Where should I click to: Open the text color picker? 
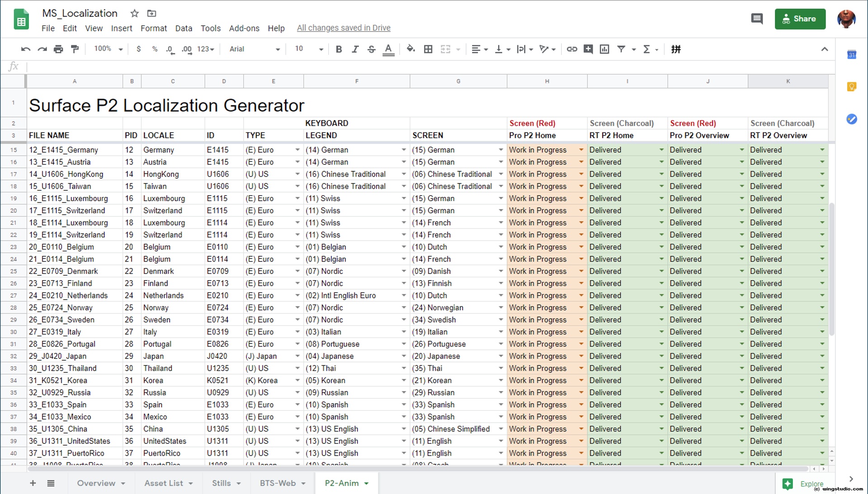[x=388, y=49]
